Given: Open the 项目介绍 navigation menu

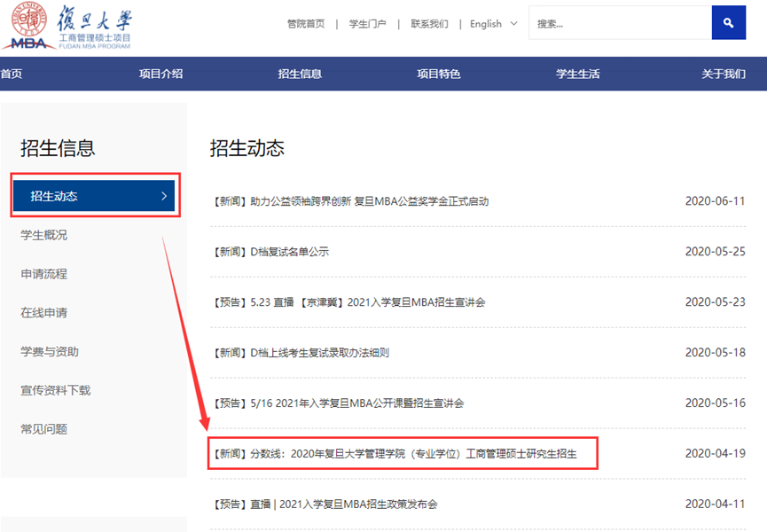Looking at the screenshot, I should point(160,74).
